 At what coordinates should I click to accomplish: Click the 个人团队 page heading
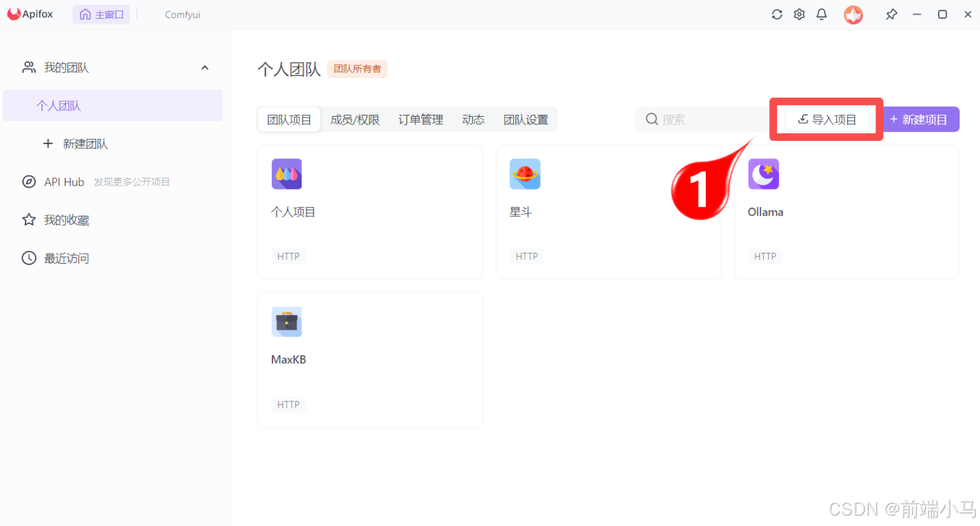coord(289,69)
